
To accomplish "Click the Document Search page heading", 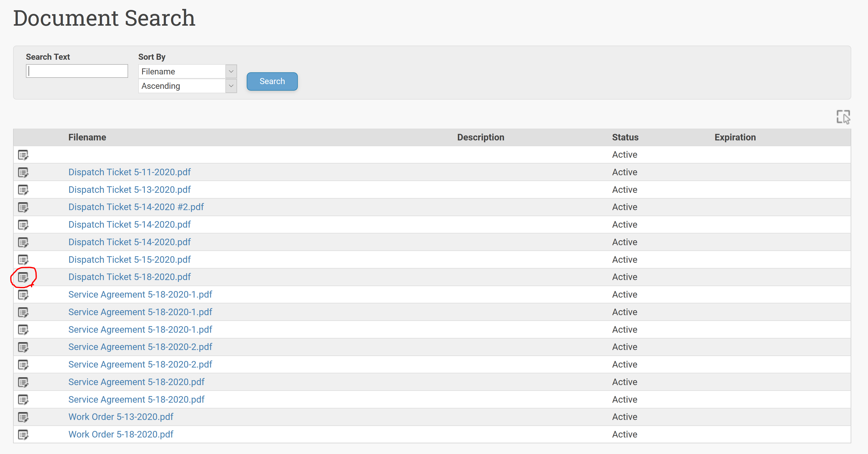I will (x=104, y=18).
